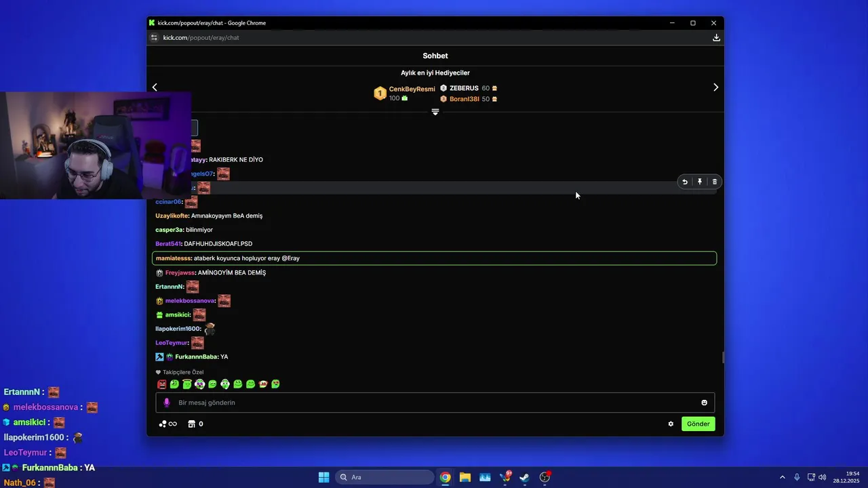The width and height of the screenshot is (868, 488).
Task: Click the Chrome download icon in address bar
Action: (716, 38)
